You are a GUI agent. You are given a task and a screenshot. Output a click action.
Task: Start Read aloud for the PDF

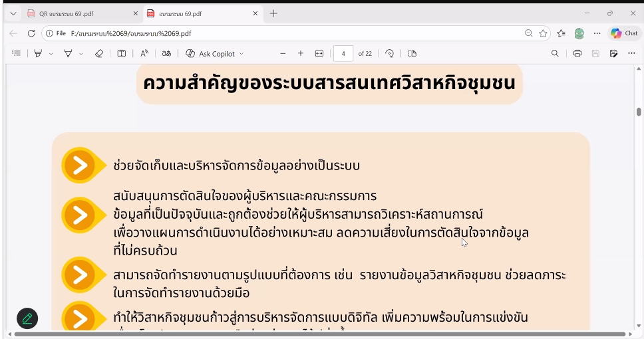pyautogui.click(x=144, y=53)
